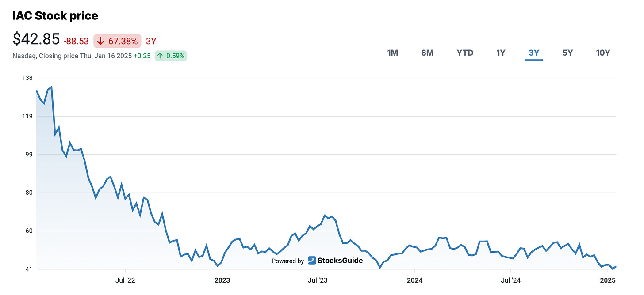Select the 6M time range tab

[x=427, y=53]
